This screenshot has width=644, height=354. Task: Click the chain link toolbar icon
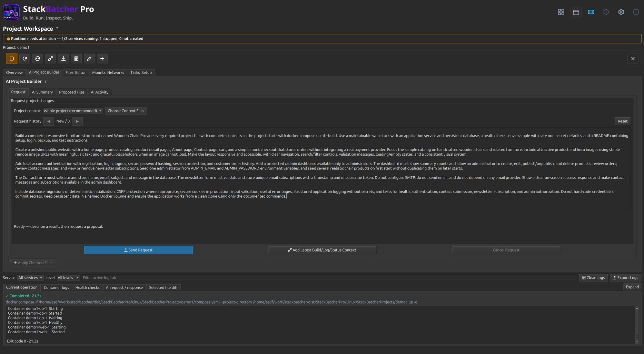click(50, 59)
